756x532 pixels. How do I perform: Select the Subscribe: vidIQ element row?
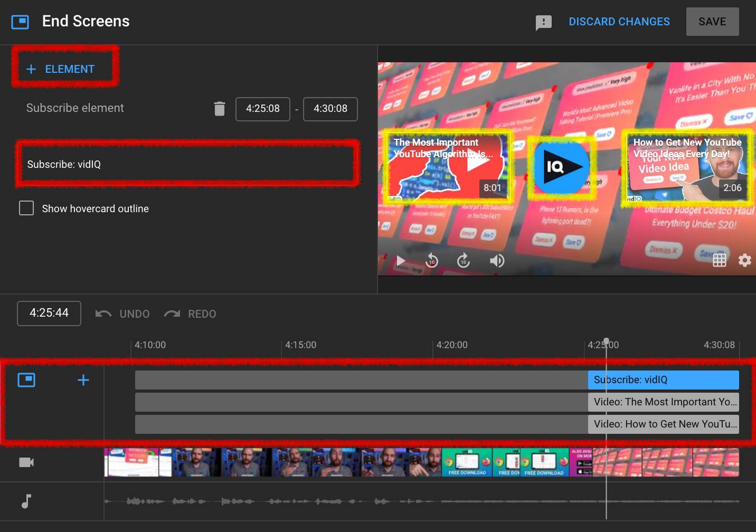(x=187, y=164)
